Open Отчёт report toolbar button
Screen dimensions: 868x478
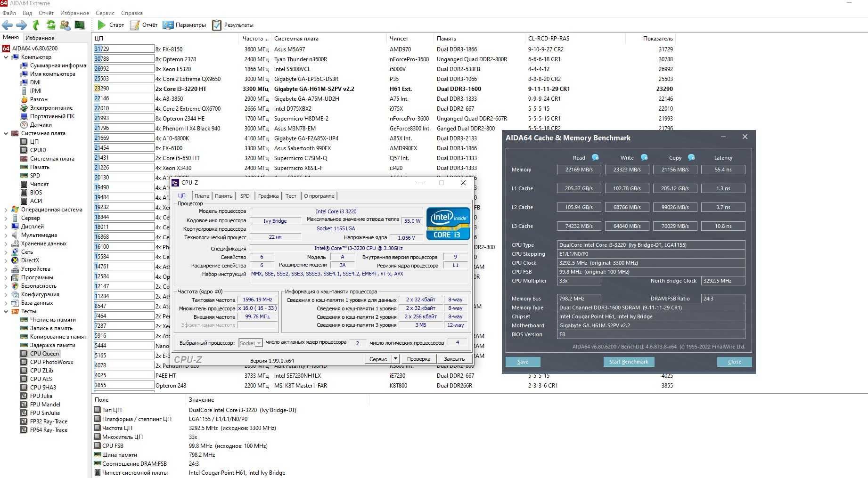(144, 25)
